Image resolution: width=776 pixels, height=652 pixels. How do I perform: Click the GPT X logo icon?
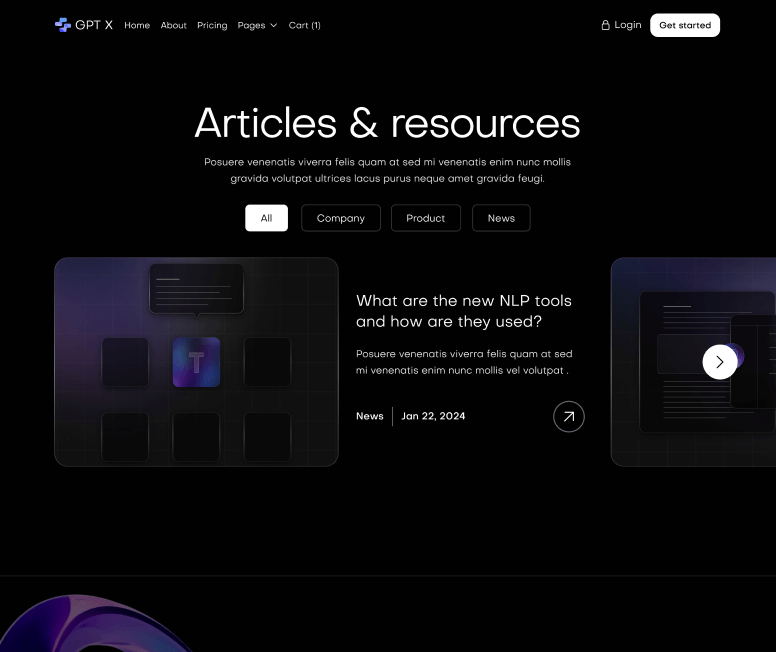63,25
